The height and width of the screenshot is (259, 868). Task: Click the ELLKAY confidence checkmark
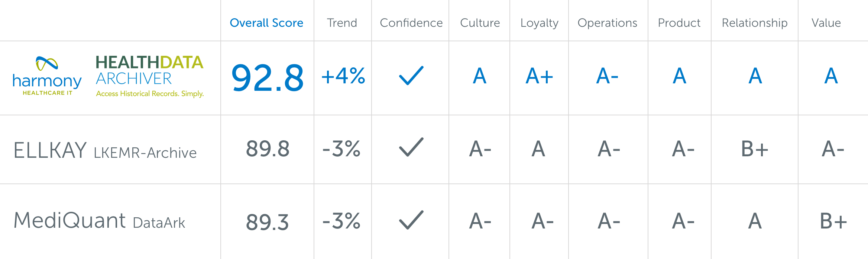click(411, 147)
